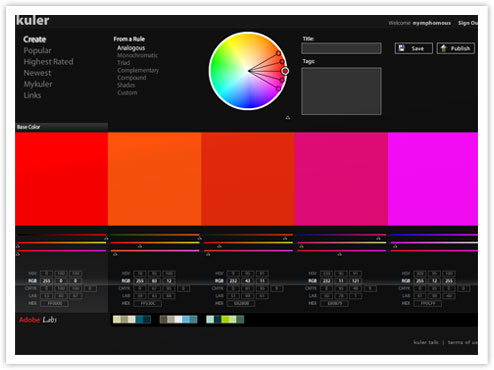Select the Analogous color rule
This screenshot has height=370, width=494.
[x=131, y=48]
